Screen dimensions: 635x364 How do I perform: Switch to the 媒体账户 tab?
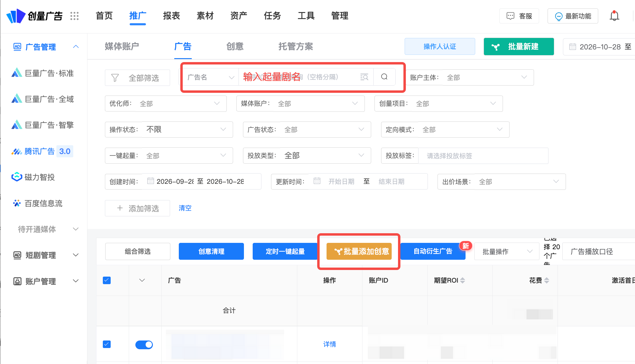122,46
